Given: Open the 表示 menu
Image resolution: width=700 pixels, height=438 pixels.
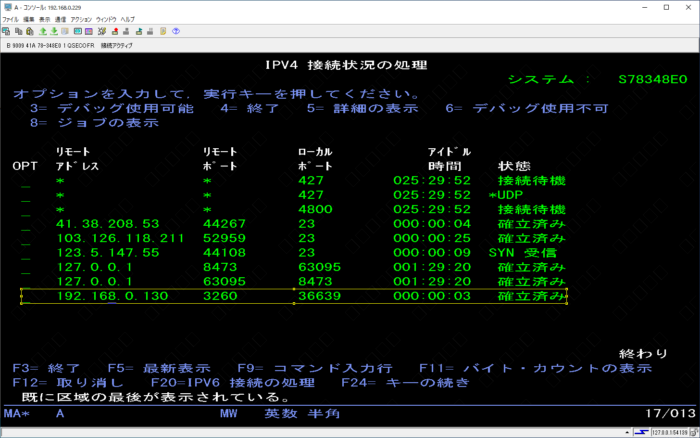Looking at the screenshot, I should pos(45,20).
